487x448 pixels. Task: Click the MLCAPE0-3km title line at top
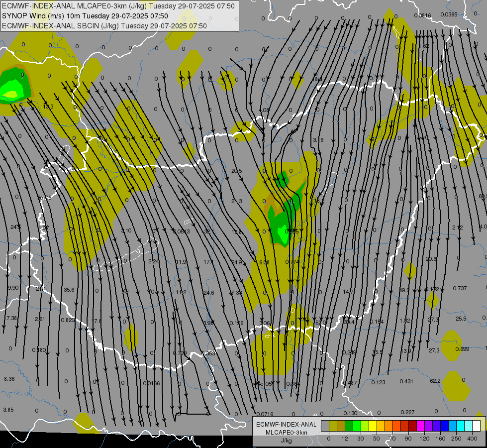click(118, 6)
